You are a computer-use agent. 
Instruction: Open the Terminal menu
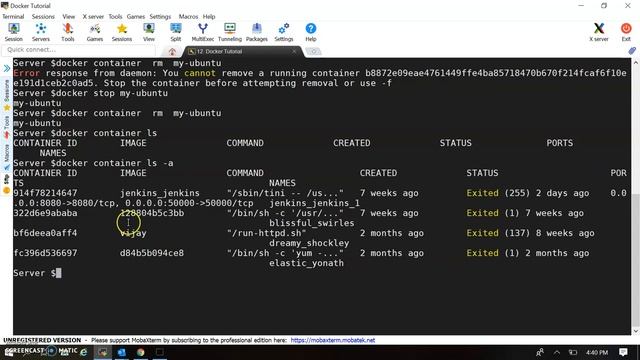(13, 16)
